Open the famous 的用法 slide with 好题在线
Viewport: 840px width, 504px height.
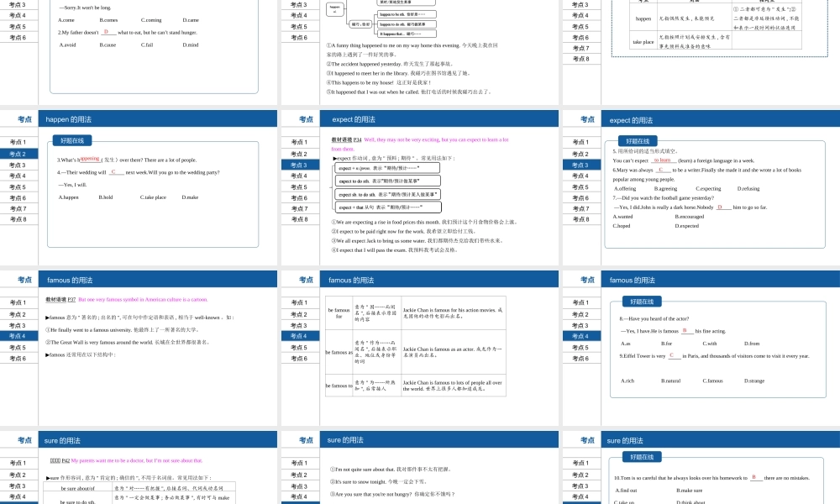point(701,348)
